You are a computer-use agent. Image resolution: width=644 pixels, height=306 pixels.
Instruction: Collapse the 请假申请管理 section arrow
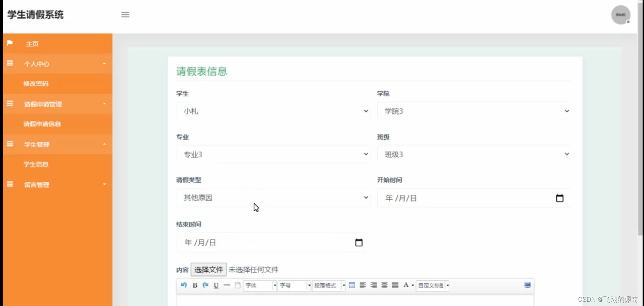(x=105, y=104)
